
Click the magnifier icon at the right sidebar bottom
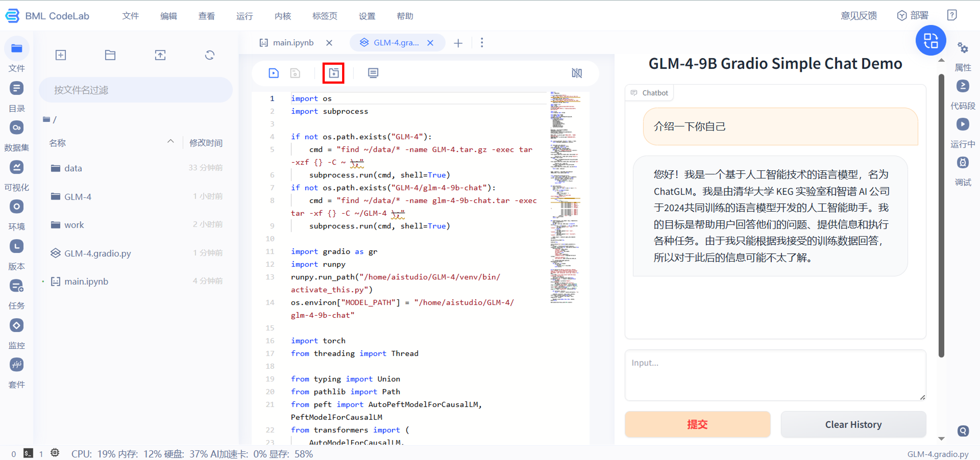pos(963,431)
